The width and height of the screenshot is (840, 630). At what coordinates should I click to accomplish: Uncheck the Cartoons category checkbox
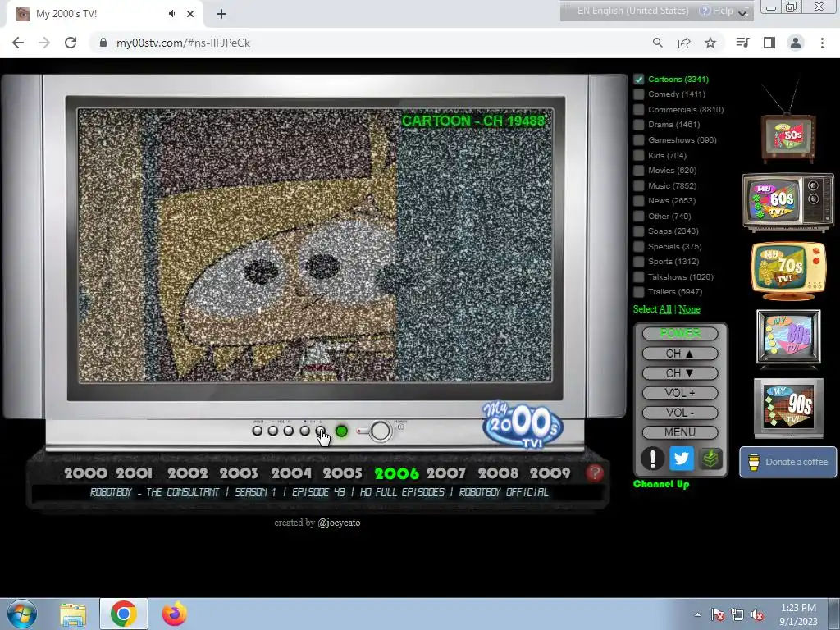pyautogui.click(x=638, y=80)
